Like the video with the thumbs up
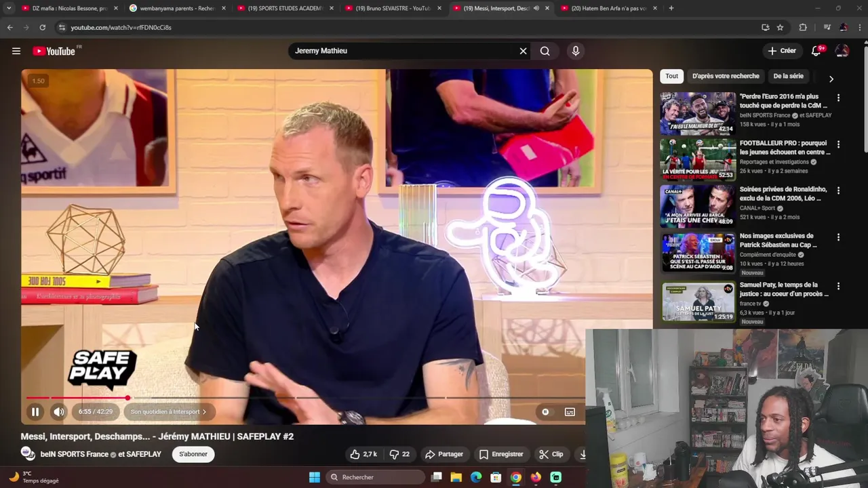 (363, 454)
